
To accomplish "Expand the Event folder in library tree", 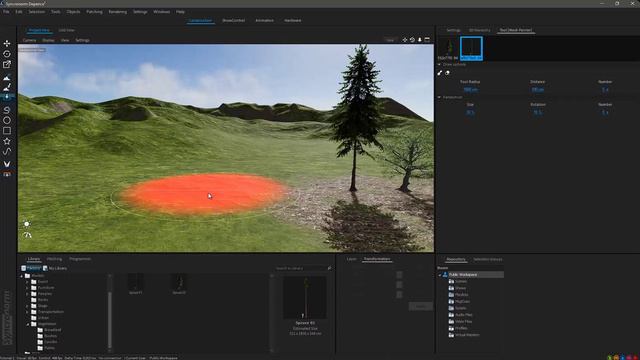I will (x=28, y=282).
